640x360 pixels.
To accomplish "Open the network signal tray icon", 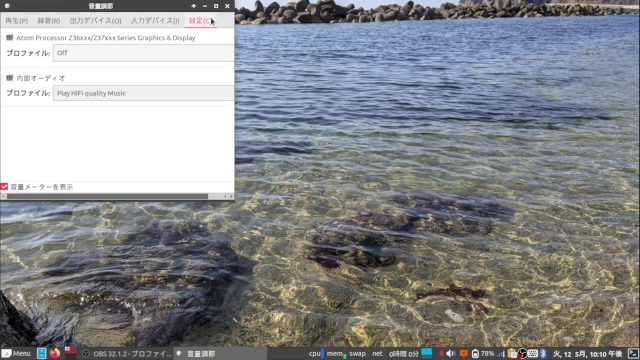I will tap(501, 354).
